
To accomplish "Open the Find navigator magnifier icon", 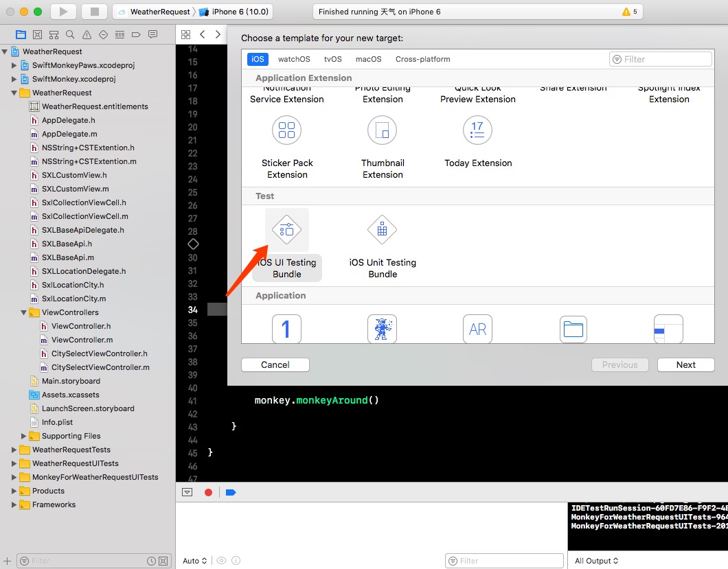I will 70,34.
